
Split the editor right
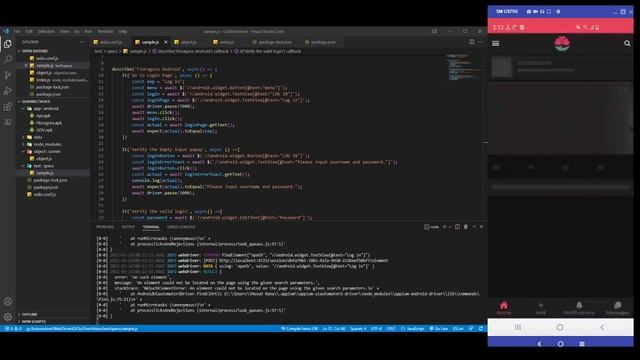tap(472, 42)
